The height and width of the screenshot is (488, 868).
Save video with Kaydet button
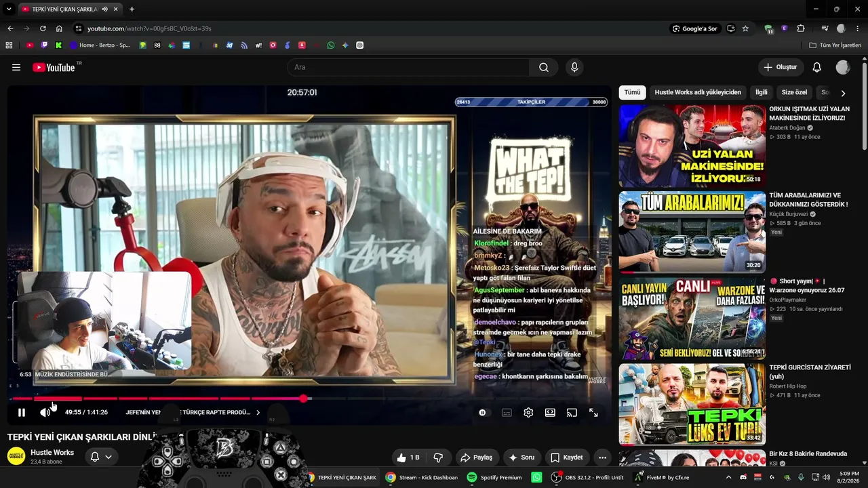(x=567, y=457)
